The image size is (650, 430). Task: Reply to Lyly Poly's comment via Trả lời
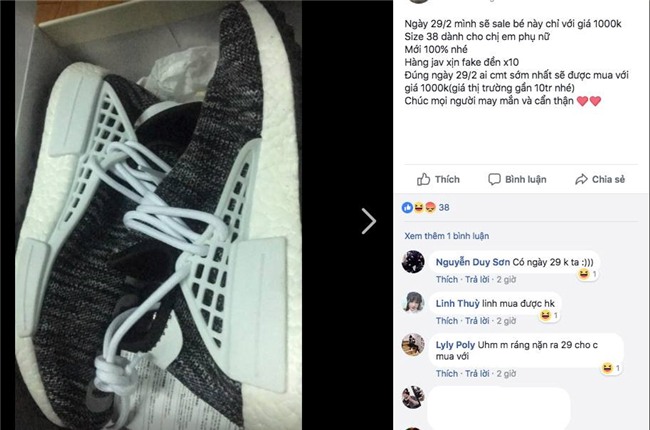click(477, 374)
